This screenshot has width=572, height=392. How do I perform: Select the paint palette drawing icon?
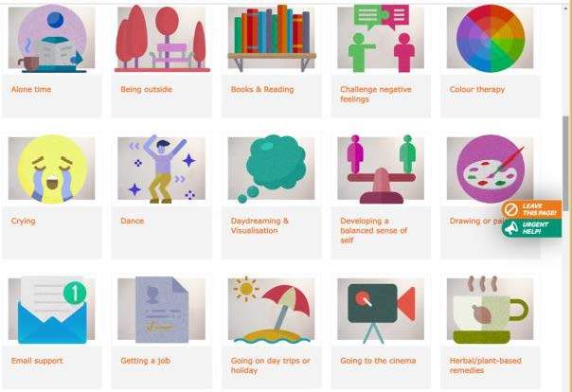(x=491, y=169)
